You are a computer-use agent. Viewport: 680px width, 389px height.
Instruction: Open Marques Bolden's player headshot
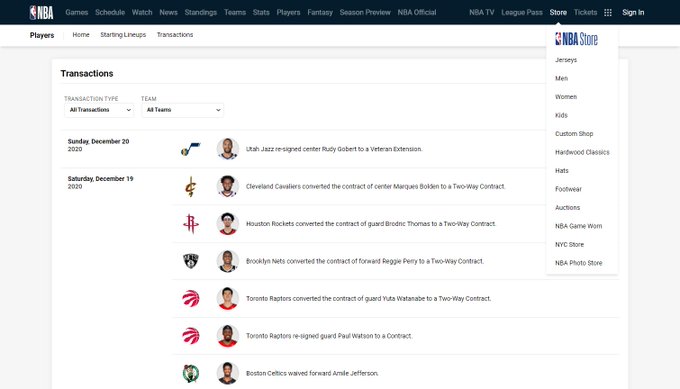(228, 186)
